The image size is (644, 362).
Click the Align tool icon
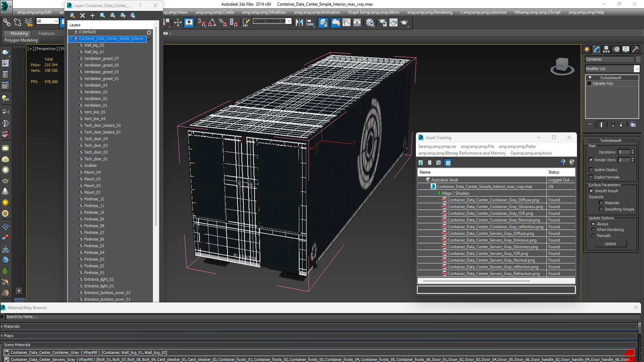(310, 22)
